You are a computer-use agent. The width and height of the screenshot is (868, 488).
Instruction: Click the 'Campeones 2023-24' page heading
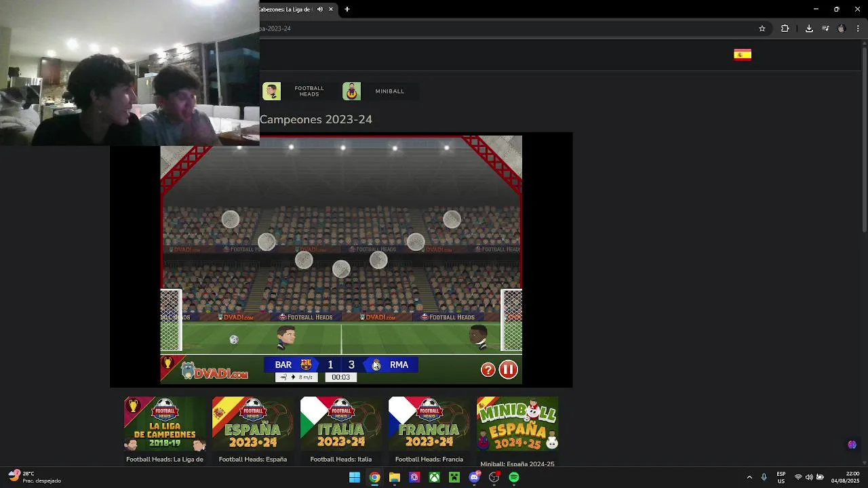click(316, 119)
